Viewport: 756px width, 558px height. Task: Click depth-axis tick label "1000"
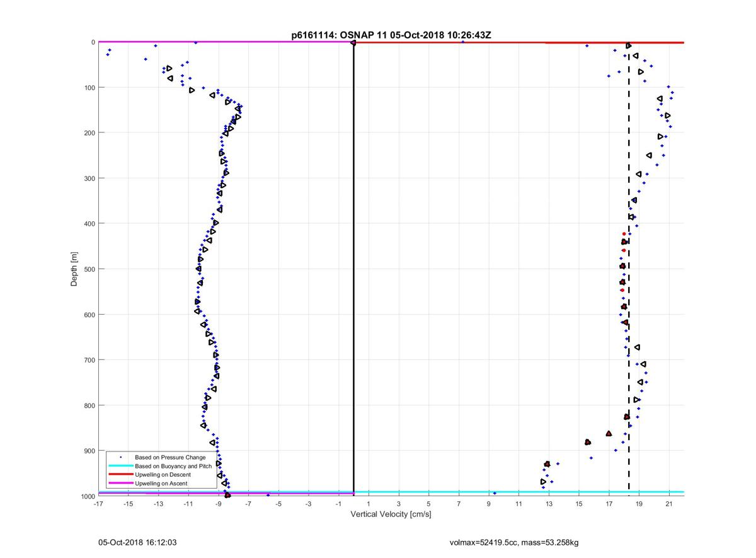point(88,496)
